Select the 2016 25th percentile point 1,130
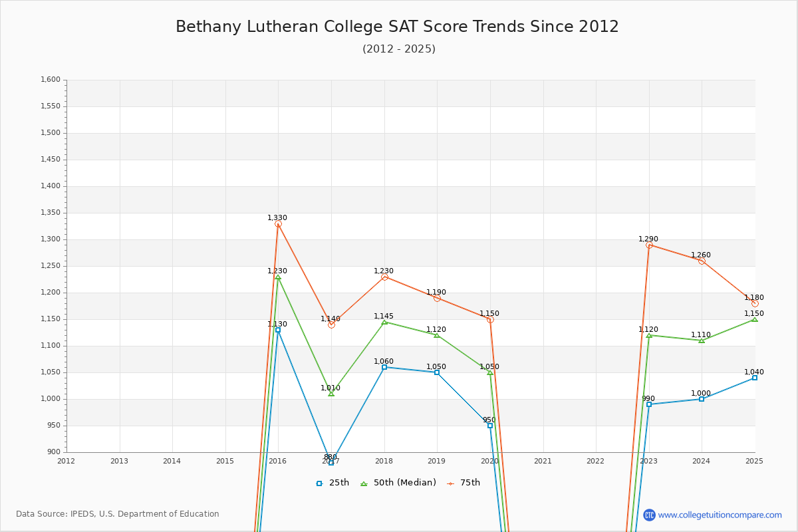Screen dimensions: 798x532 coord(278,330)
